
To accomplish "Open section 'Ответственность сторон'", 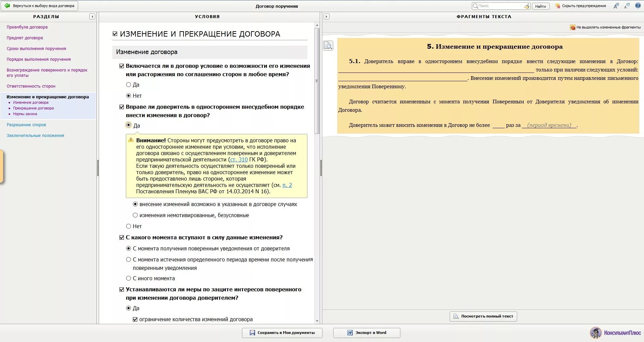I will point(31,86).
